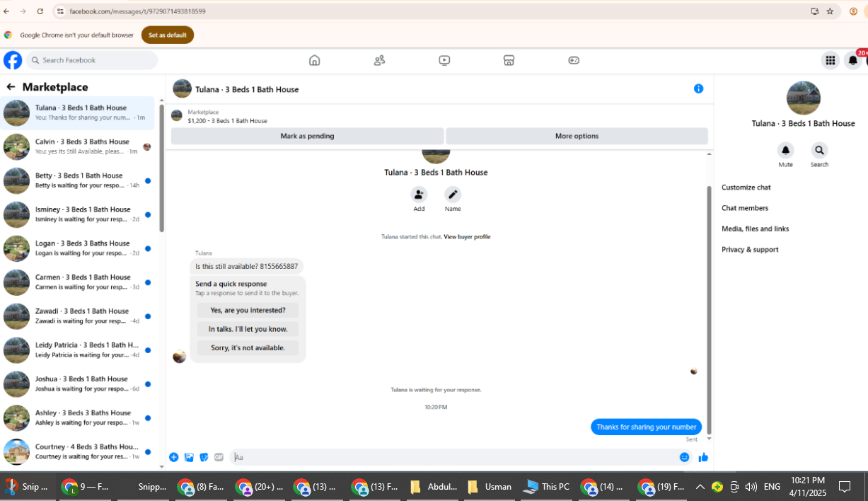868x501 pixels.
Task: Choose a sticker in composer
Action: tap(204, 457)
